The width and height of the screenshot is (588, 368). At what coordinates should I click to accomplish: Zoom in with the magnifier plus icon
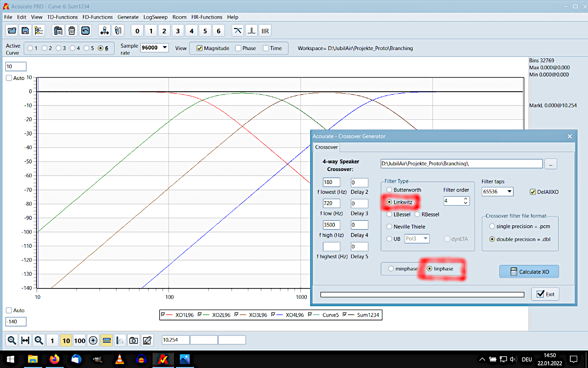[x=12, y=340]
